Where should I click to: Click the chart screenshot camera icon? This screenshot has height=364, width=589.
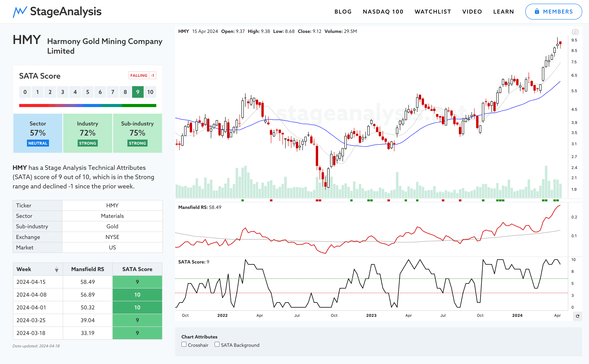tap(575, 32)
